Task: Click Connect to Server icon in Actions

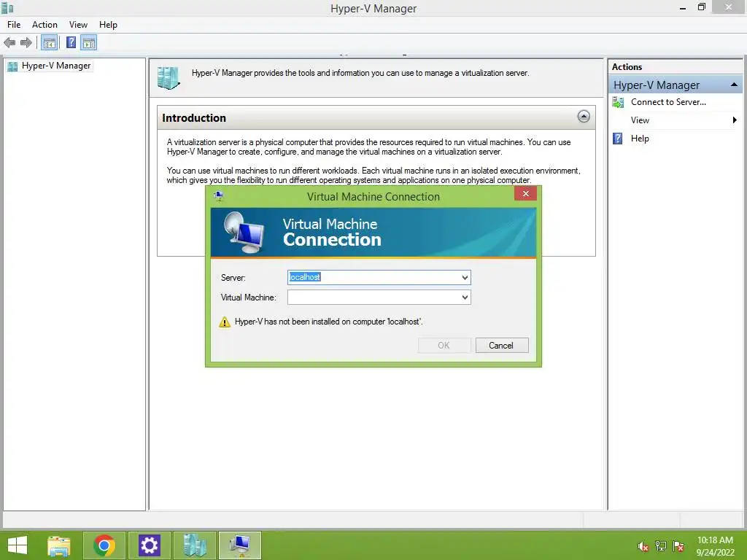Action: [618, 102]
